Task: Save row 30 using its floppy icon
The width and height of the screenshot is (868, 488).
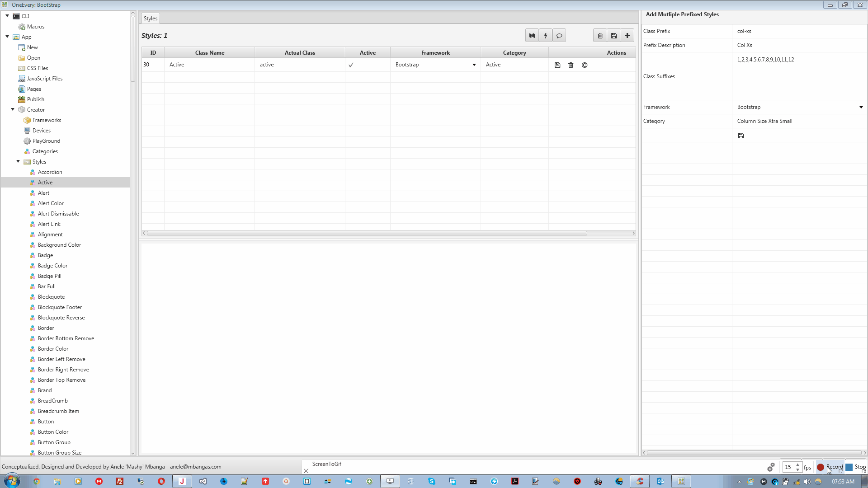Action: click(557, 65)
